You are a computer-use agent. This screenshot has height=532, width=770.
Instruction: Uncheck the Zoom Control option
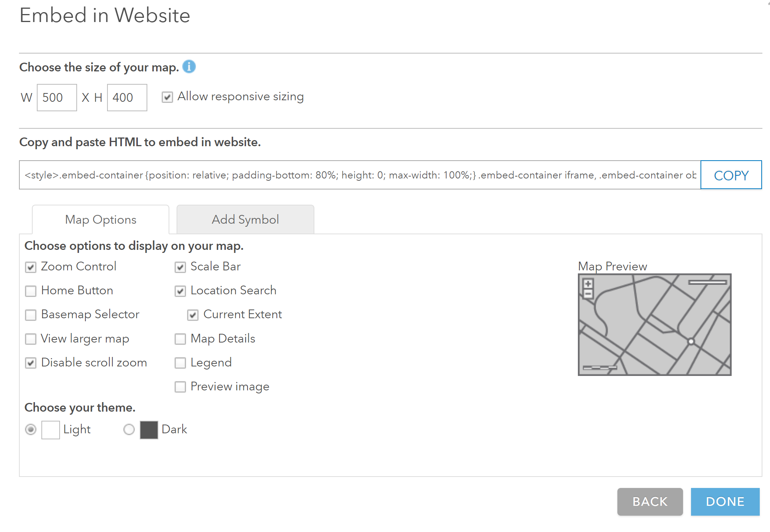tap(31, 267)
